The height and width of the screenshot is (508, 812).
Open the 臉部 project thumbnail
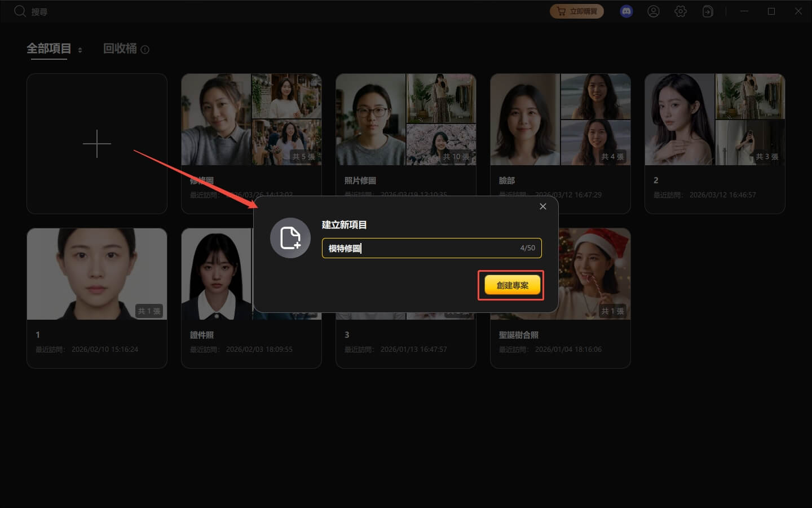pos(561,120)
